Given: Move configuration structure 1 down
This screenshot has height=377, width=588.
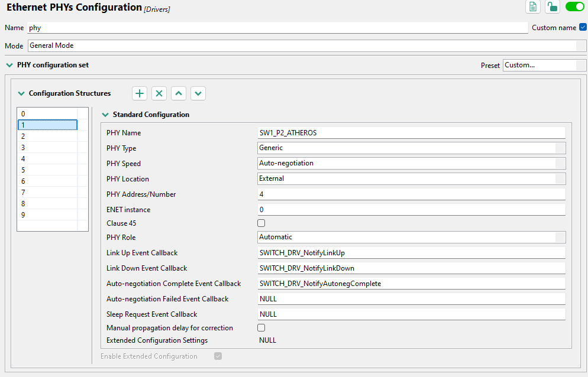Looking at the screenshot, I should pos(198,93).
